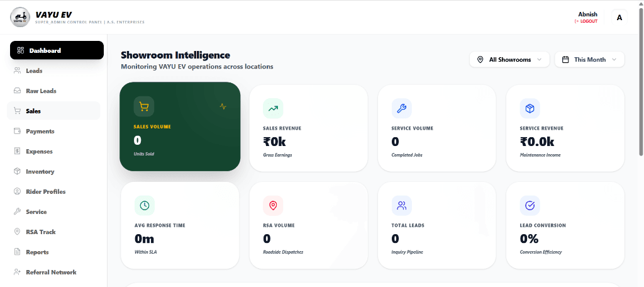This screenshot has height=287, width=644.
Task: Go to Raw Leads in the sidebar
Action: click(x=41, y=91)
